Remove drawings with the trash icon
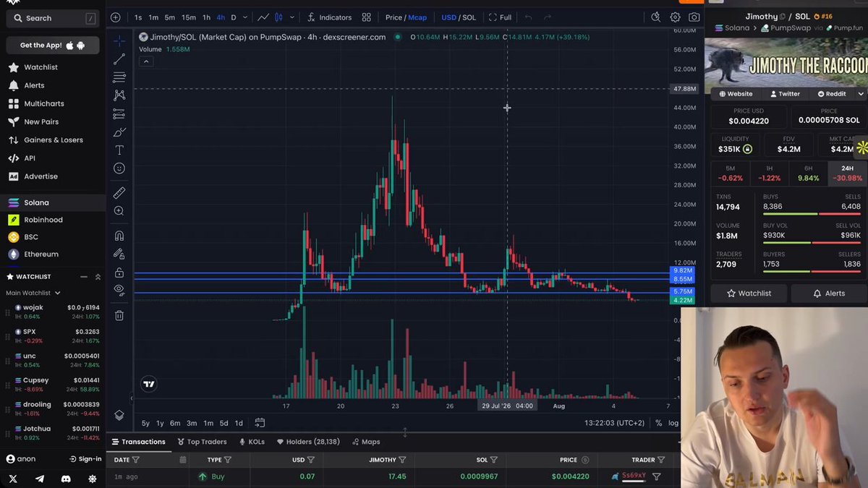The image size is (868, 488). (119, 315)
